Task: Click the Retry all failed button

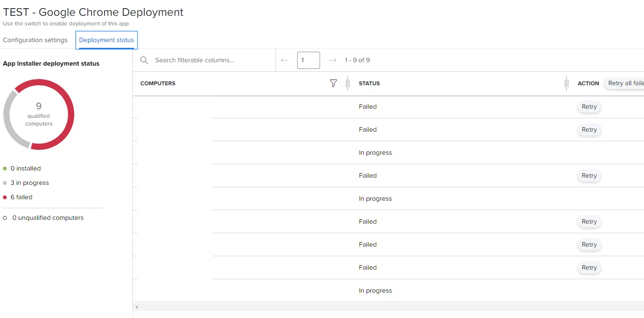Action: tap(624, 83)
